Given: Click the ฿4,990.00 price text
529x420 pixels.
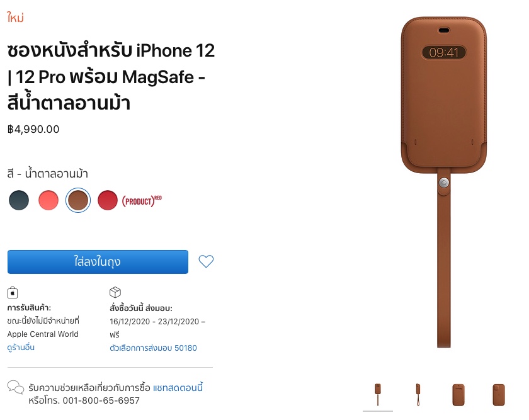Looking at the screenshot, I should point(33,129).
